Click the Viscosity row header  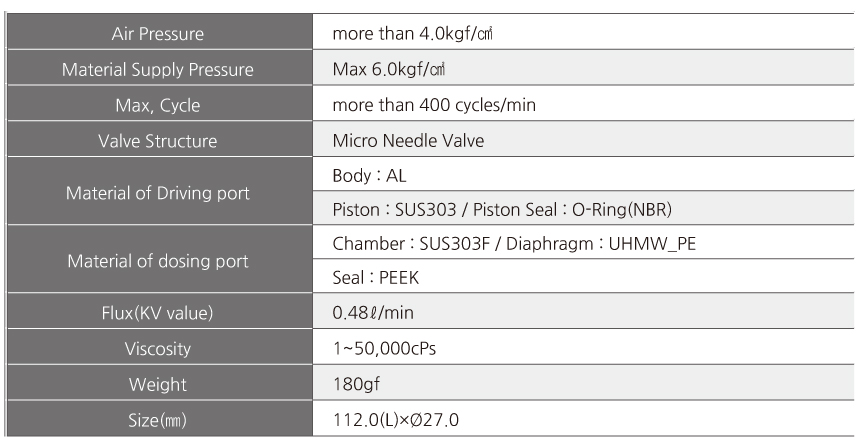159,347
